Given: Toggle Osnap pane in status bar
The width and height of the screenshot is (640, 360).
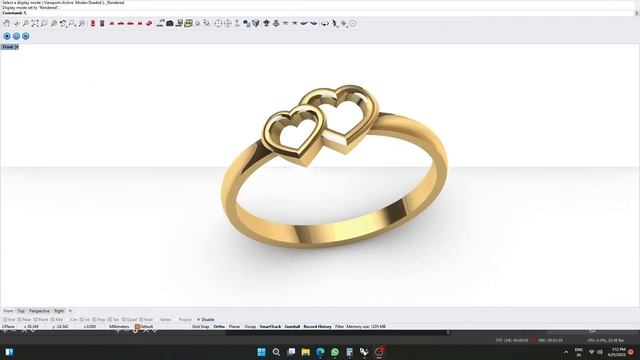Looking at the screenshot, I should click(250, 327).
